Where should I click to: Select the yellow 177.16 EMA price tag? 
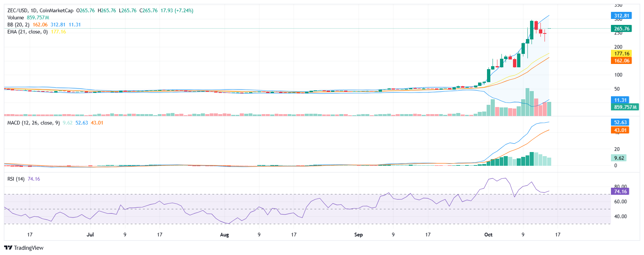[x=621, y=54]
